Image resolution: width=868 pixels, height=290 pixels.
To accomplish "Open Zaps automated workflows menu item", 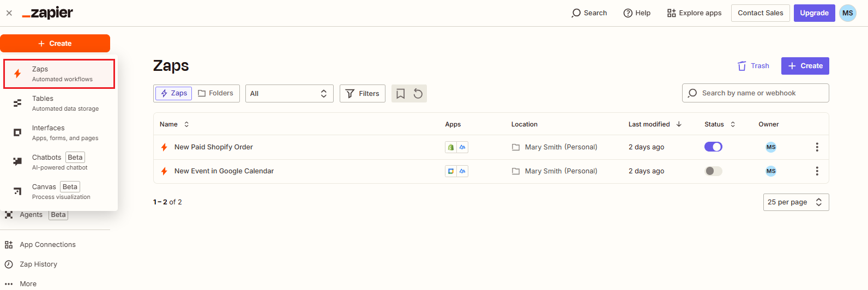I will coord(59,74).
